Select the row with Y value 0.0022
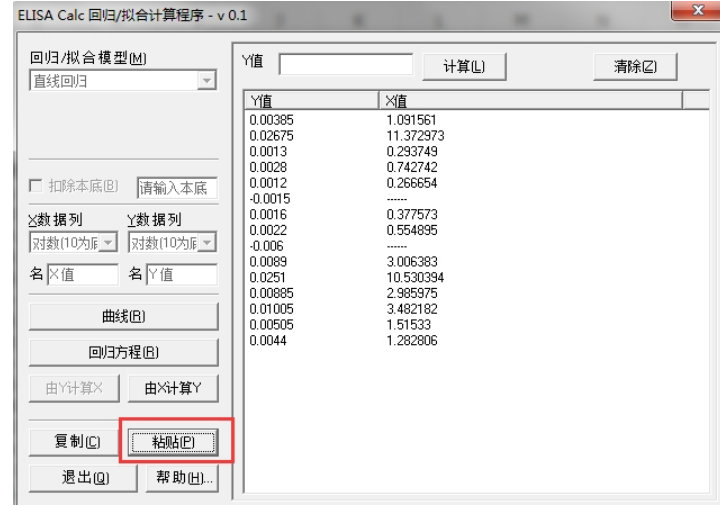This screenshot has width=720, height=506. click(x=477, y=230)
